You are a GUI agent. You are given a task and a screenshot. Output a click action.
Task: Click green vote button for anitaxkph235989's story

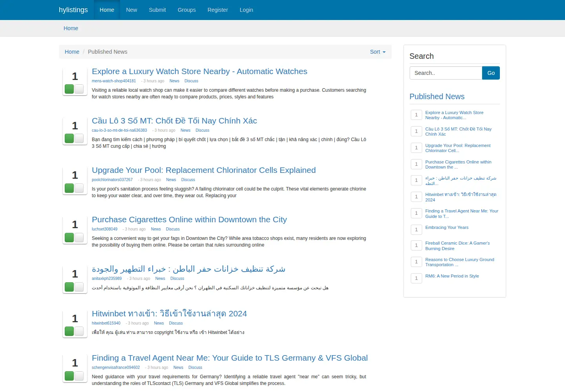[x=69, y=287]
